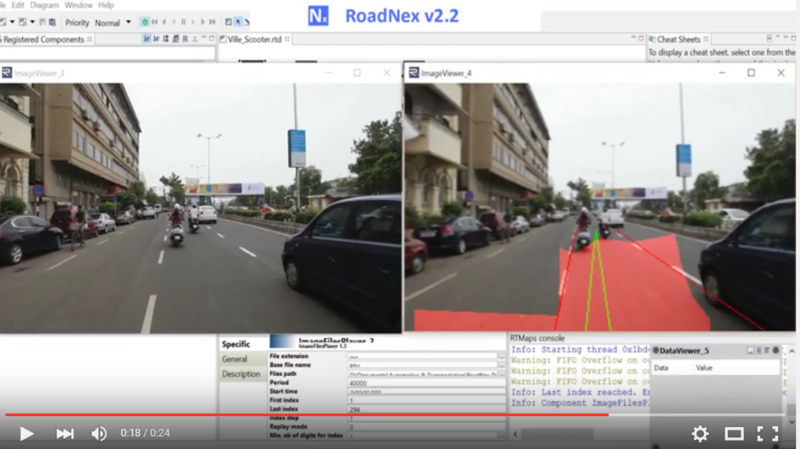Select the pointer cursor tool in toolbar

(x=238, y=22)
